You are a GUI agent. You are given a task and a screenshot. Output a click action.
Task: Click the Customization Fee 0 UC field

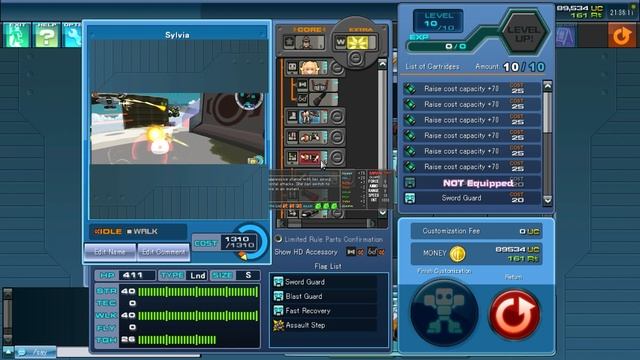[x=476, y=231]
